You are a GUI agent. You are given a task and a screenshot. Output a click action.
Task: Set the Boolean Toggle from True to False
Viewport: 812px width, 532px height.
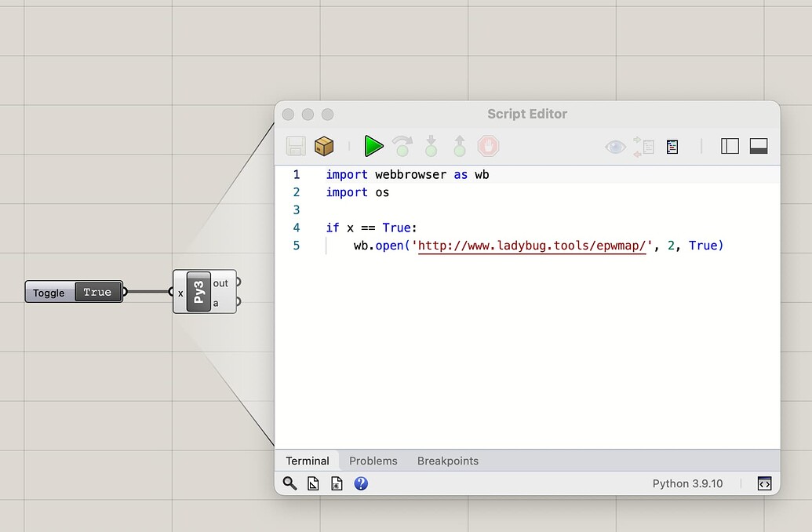pos(97,292)
